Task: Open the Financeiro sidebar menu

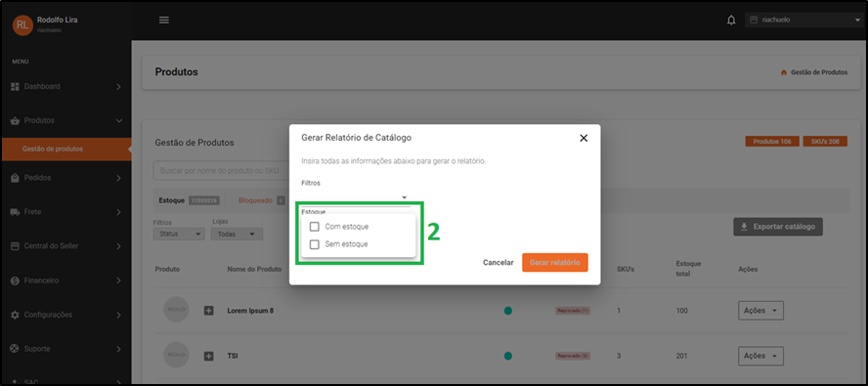Action: [x=65, y=280]
